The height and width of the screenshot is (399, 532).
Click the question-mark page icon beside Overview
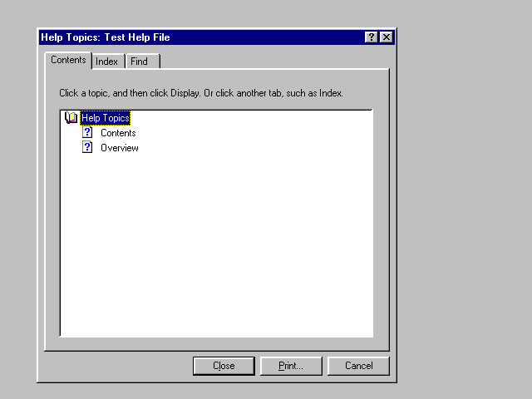[x=87, y=148]
